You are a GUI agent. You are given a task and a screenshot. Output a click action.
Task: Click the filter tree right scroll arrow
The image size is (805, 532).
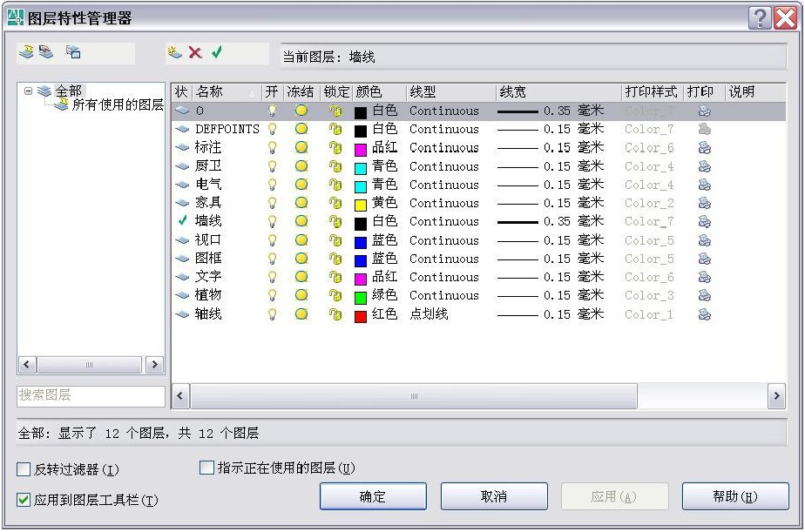point(154,365)
